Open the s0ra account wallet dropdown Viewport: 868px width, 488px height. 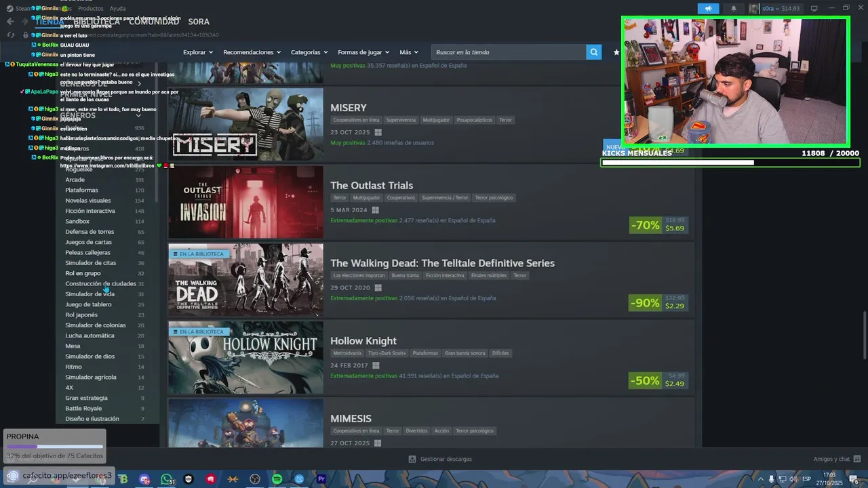[x=781, y=9]
